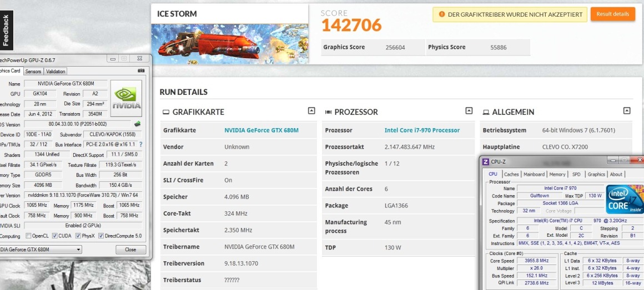
Task: Click the Allgemein section monitor icon
Action: 486,112
